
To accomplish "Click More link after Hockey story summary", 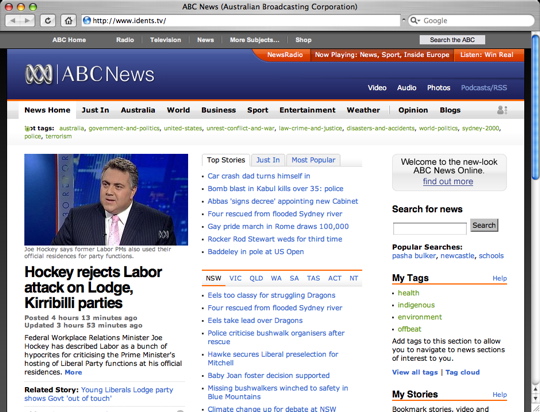I will coord(73,372).
